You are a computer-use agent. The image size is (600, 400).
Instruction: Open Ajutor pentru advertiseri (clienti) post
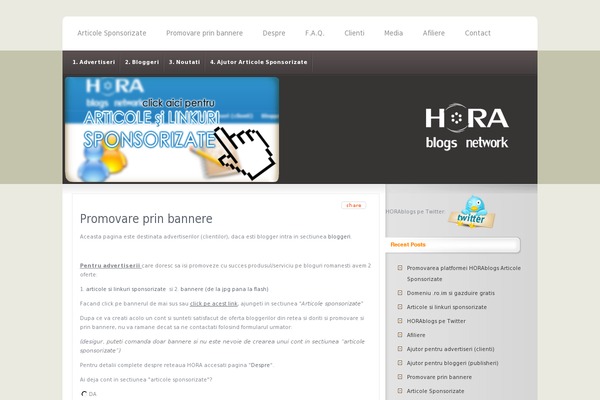[x=450, y=349]
